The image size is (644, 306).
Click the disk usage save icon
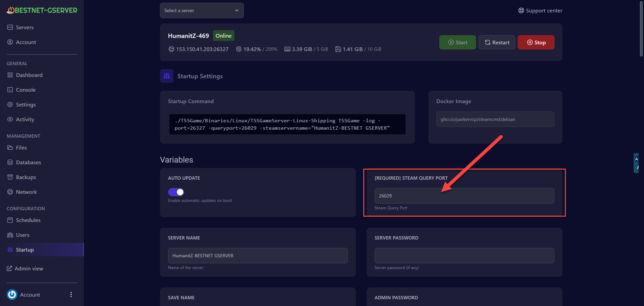click(338, 49)
